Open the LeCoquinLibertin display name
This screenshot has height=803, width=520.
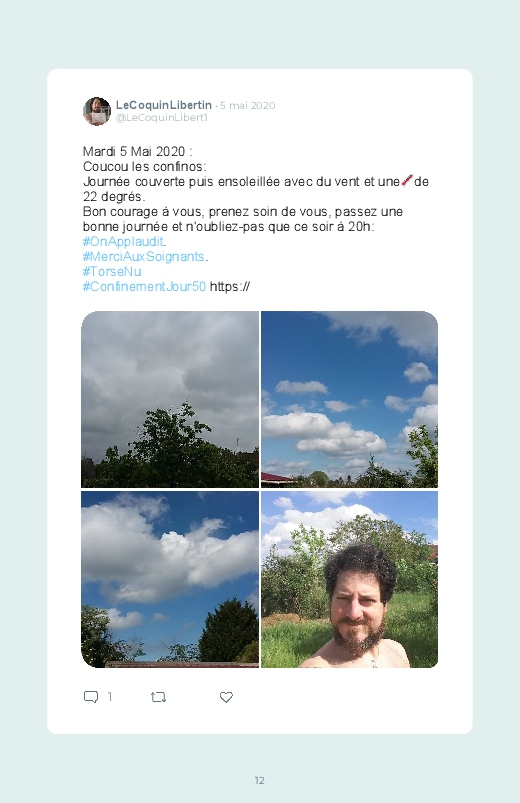click(x=163, y=105)
